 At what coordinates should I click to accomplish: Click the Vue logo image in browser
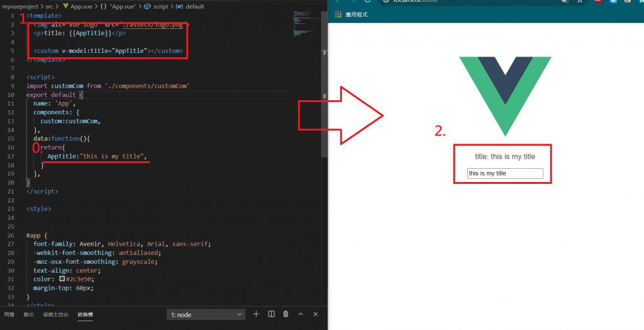pos(505,96)
